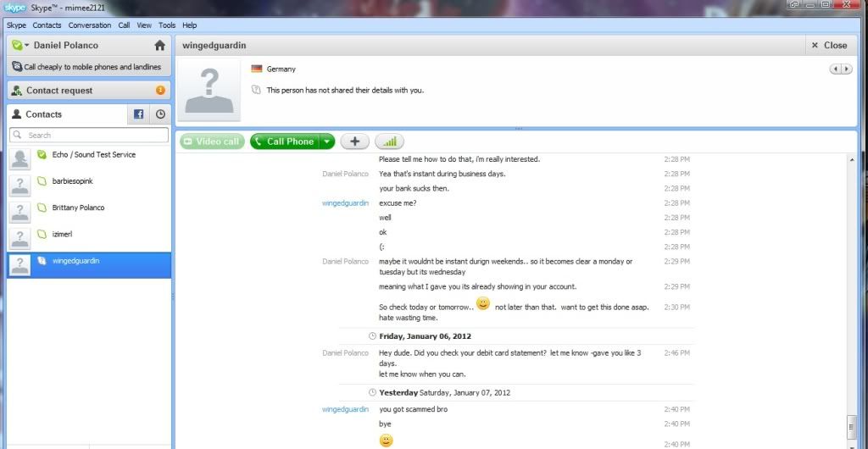The height and width of the screenshot is (449, 868).
Task: Click the Skype logo in the title bar
Action: 15,8
